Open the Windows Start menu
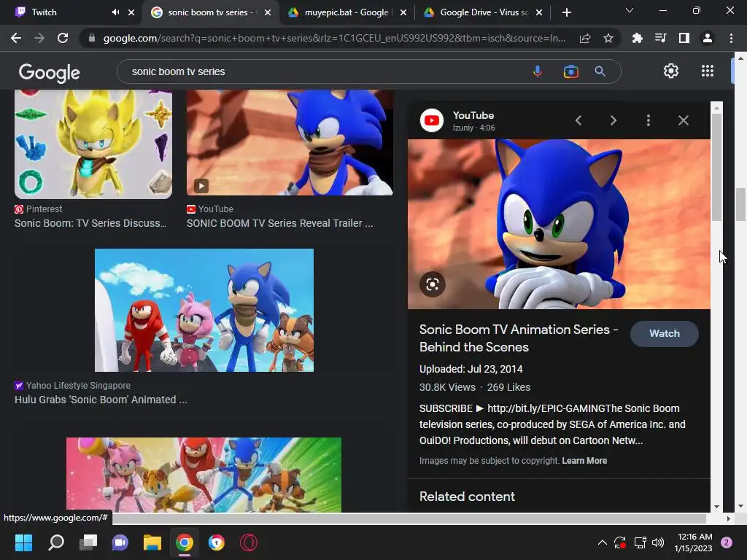Screen dimensions: 747x560 point(23,542)
